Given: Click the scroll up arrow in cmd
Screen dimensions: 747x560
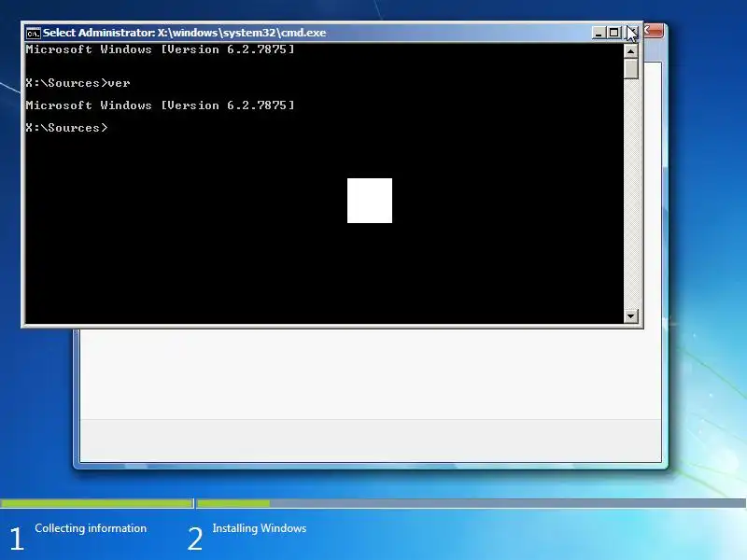Looking at the screenshot, I should pyautogui.click(x=631, y=50).
